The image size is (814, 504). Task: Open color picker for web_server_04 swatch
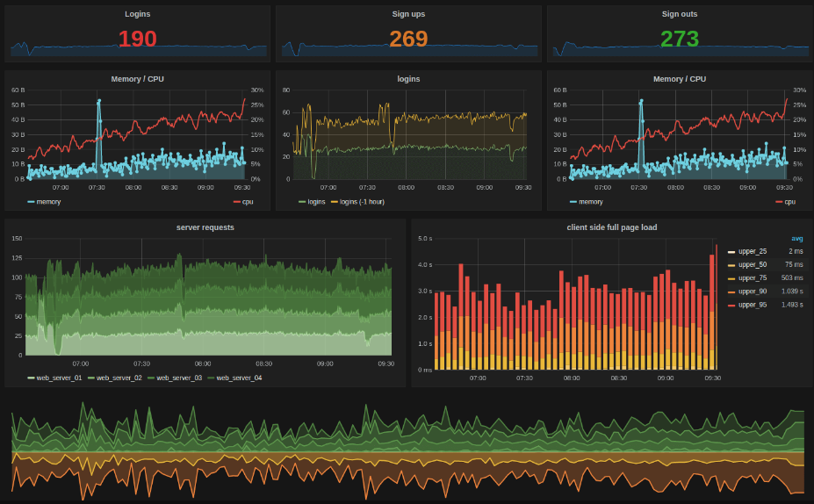tap(211, 378)
